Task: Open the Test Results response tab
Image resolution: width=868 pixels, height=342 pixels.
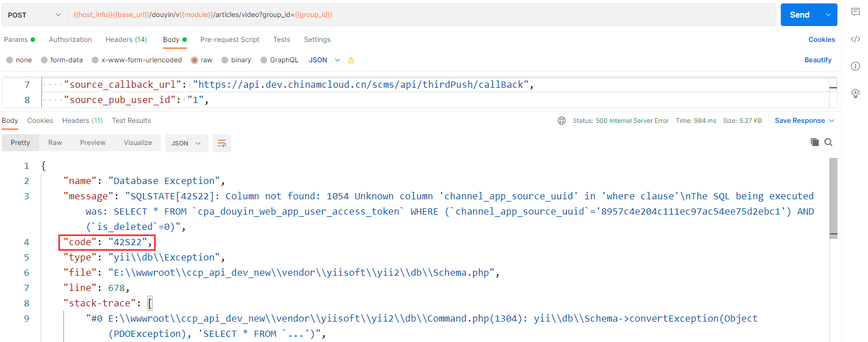Action: click(x=131, y=121)
